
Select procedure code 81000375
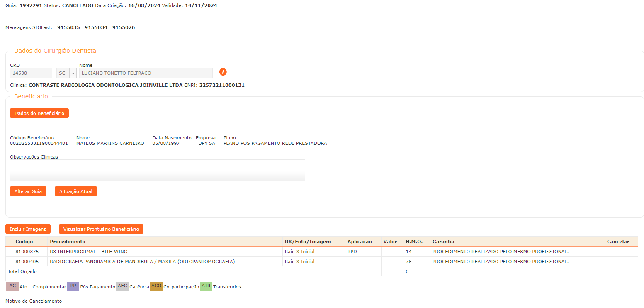click(x=27, y=252)
